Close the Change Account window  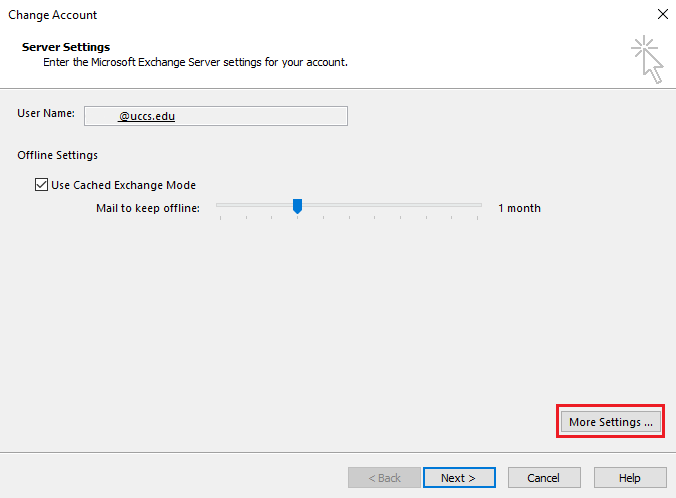pyautogui.click(x=663, y=14)
